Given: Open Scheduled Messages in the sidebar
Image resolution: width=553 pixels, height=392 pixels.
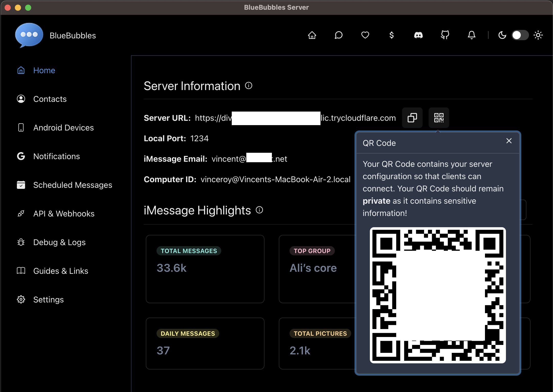Looking at the screenshot, I should click(64, 185).
